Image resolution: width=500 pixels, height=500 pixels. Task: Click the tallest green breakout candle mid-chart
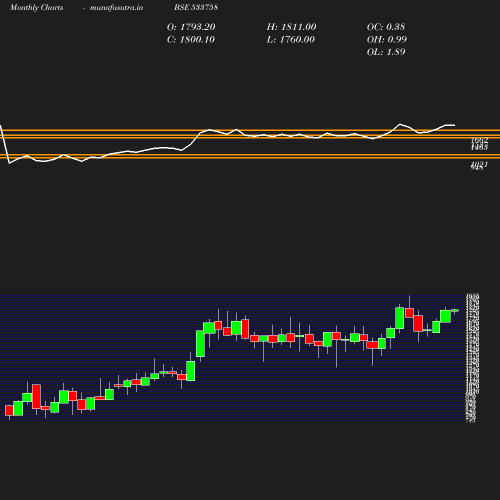click(x=200, y=344)
